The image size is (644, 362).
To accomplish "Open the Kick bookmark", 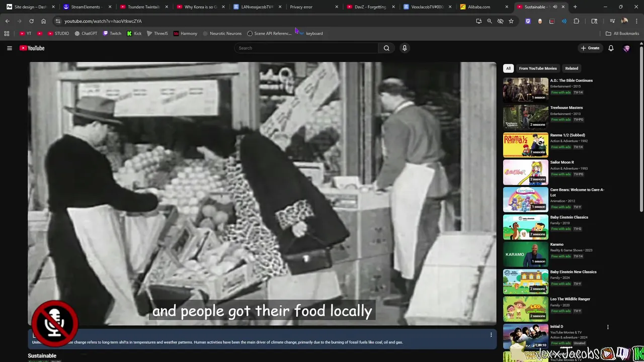I will pyautogui.click(x=134, y=33).
